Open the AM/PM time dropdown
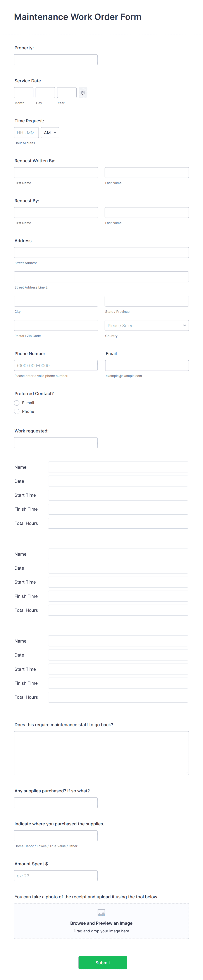203x980 pixels. [x=50, y=132]
